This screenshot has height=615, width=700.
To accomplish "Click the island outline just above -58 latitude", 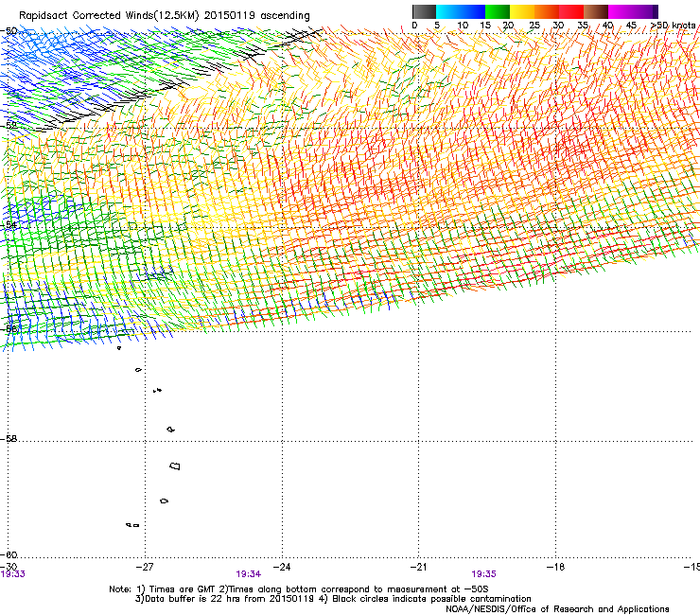I will click(170, 430).
